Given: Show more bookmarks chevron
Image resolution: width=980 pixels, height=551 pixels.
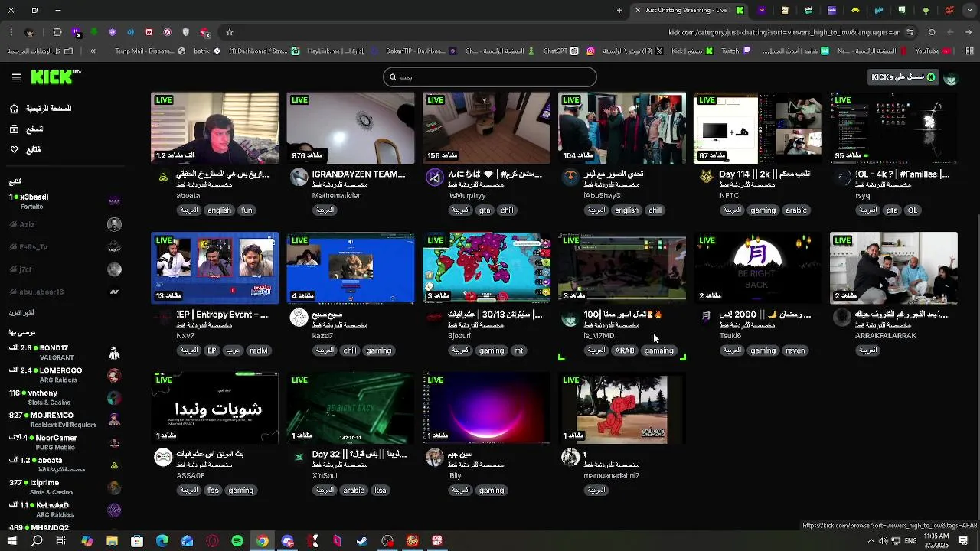Looking at the screenshot, I should click(93, 51).
